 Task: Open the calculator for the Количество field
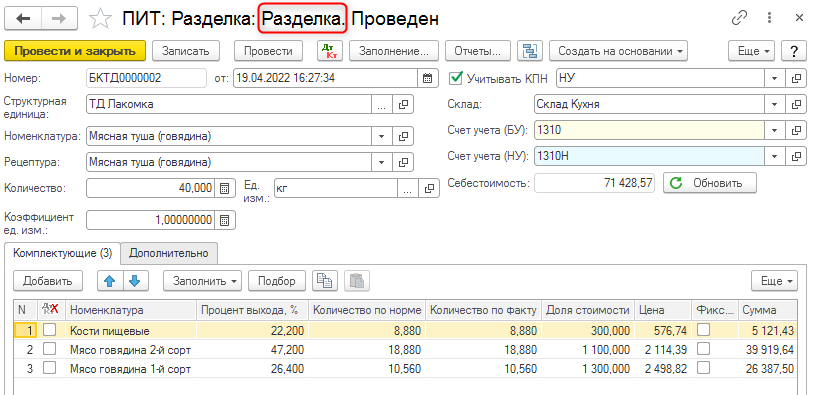click(x=225, y=188)
